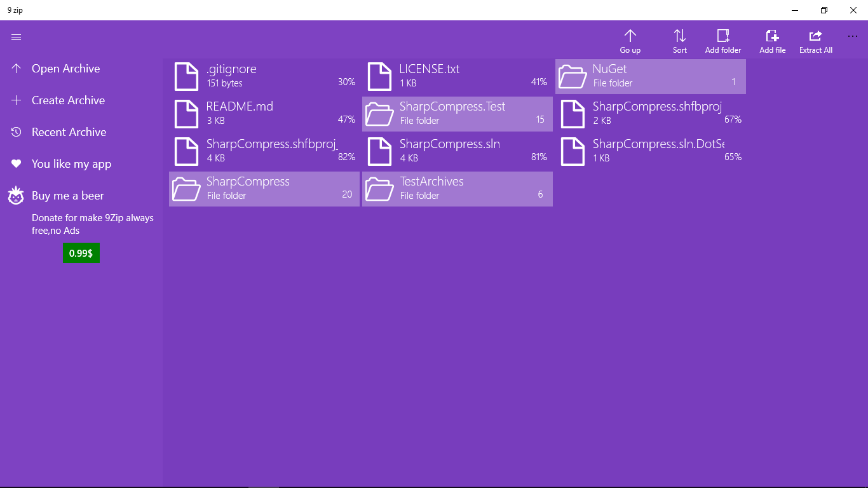Open the Sort options icon
Screen dimensions: 868x488
pos(679,36)
